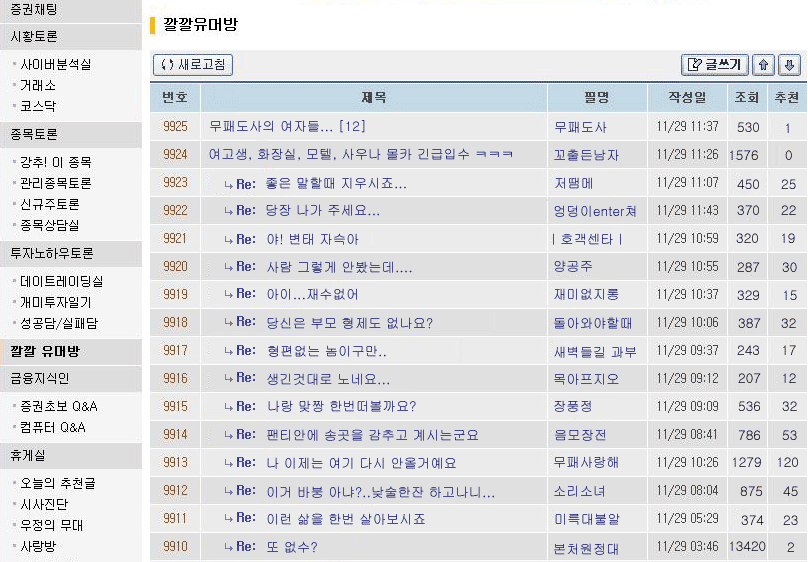Select 증권채팅 in the sidebar

pos(34,10)
